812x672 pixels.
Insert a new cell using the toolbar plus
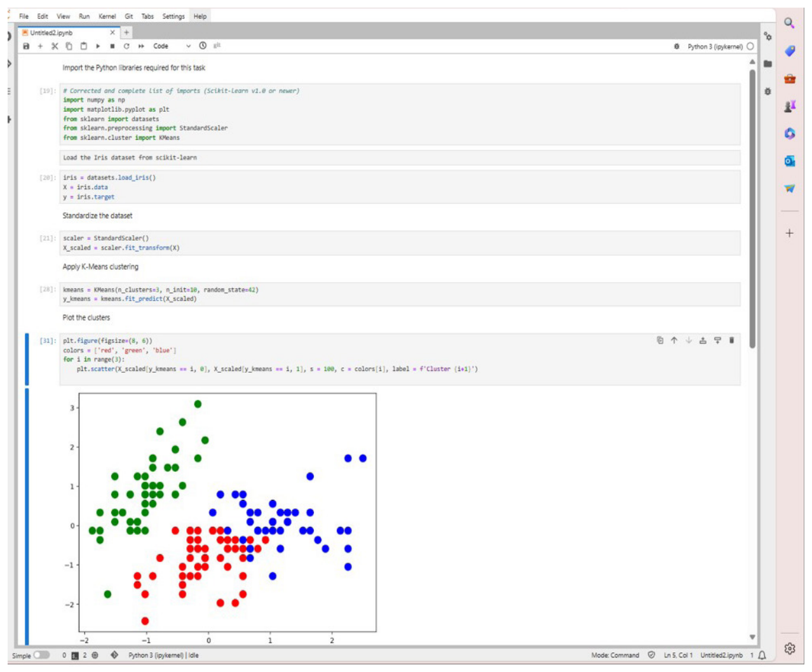click(40, 46)
